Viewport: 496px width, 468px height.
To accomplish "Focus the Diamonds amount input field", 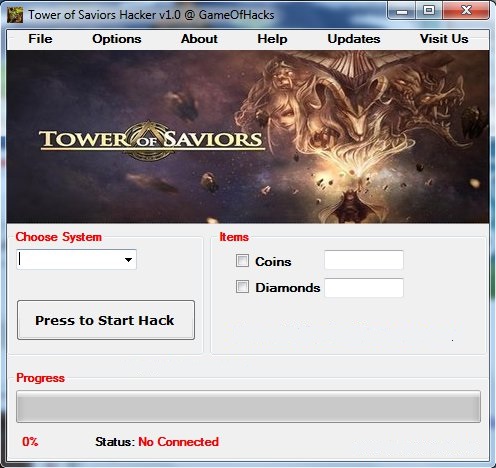I will pyautogui.click(x=364, y=288).
